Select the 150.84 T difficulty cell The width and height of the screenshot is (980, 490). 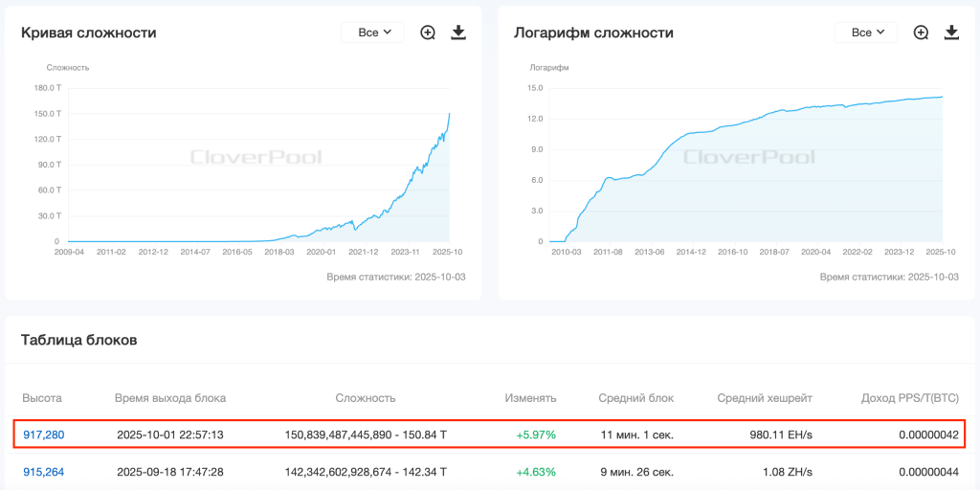tap(366, 434)
